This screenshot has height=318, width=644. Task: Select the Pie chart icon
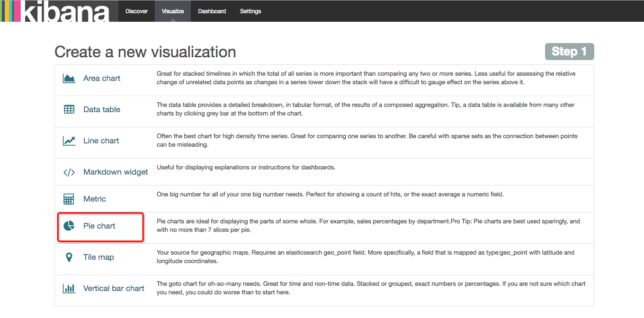coord(69,226)
